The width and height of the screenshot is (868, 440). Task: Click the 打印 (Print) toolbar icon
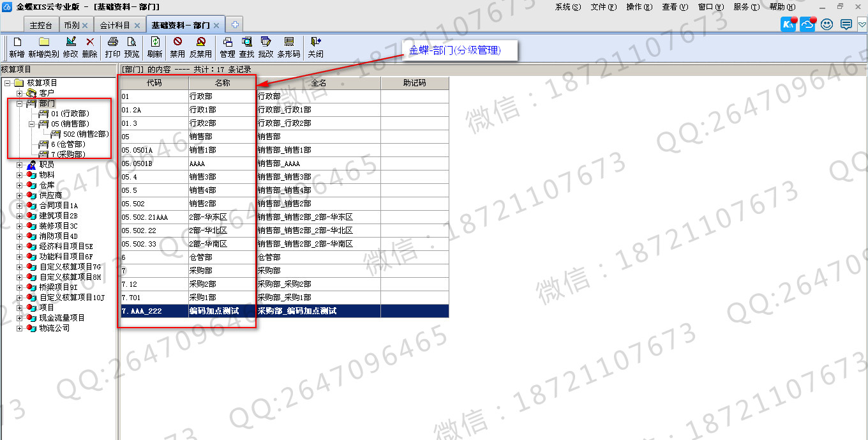112,42
